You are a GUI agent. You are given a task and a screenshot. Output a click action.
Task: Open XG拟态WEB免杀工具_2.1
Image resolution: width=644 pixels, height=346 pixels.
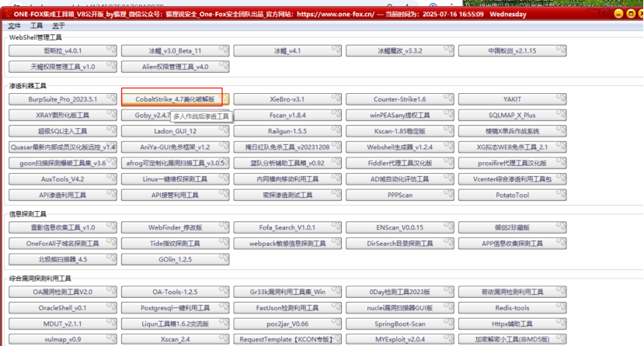click(x=513, y=147)
